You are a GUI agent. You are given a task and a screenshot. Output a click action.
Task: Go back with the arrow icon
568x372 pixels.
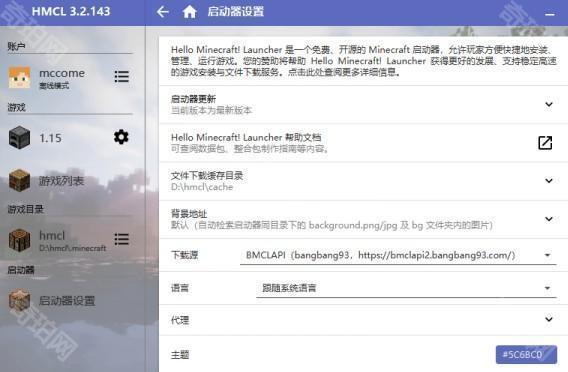[x=163, y=12]
